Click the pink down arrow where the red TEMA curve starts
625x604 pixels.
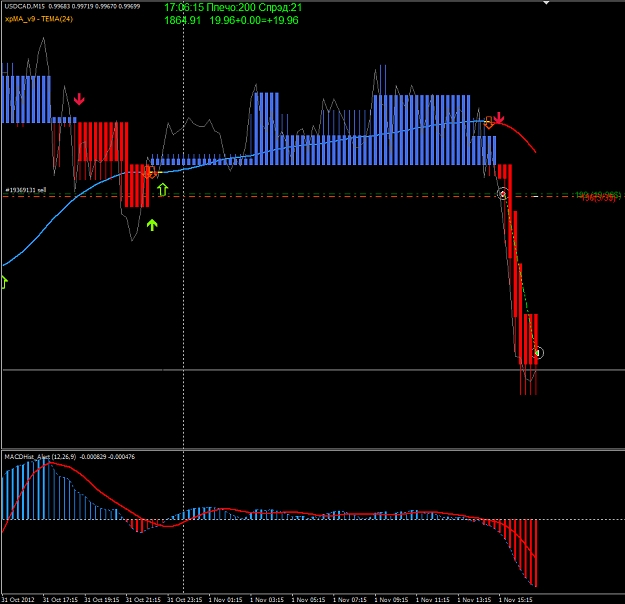pyautogui.click(x=499, y=118)
